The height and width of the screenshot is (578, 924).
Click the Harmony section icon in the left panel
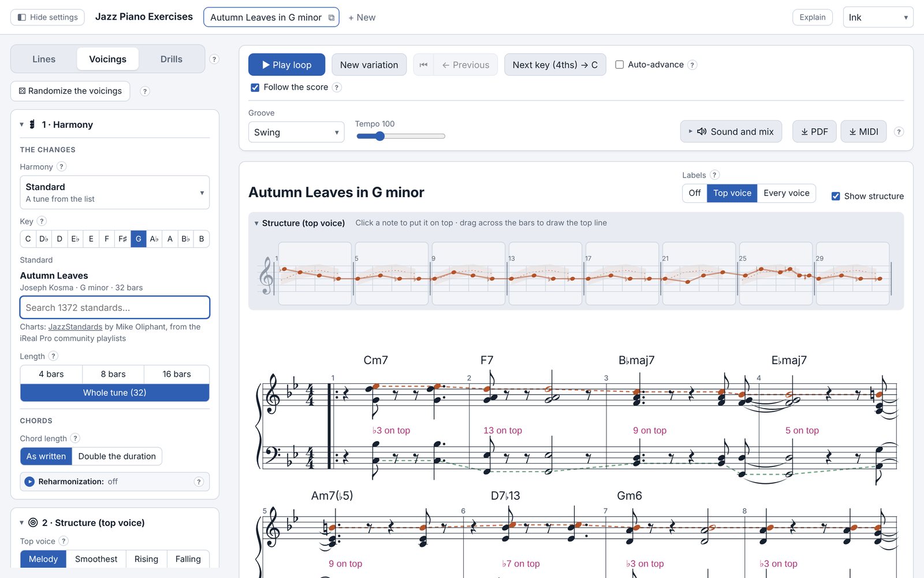(x=32, y=124)
